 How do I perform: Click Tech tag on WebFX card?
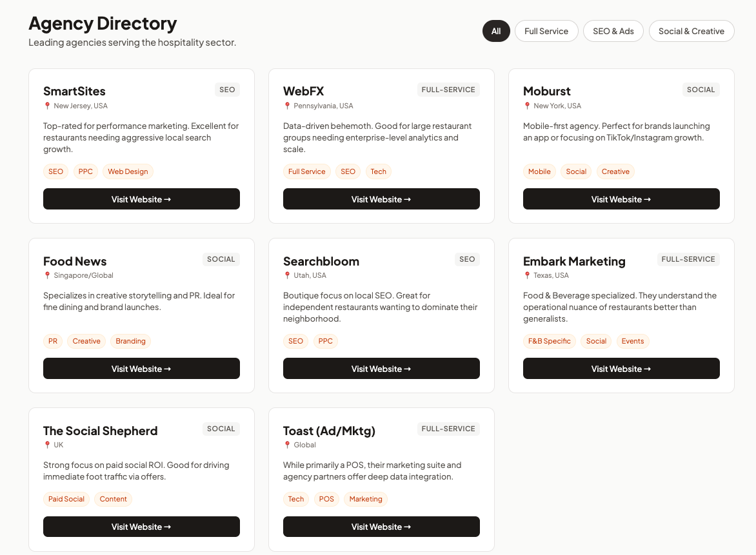(x=379, y=171)
